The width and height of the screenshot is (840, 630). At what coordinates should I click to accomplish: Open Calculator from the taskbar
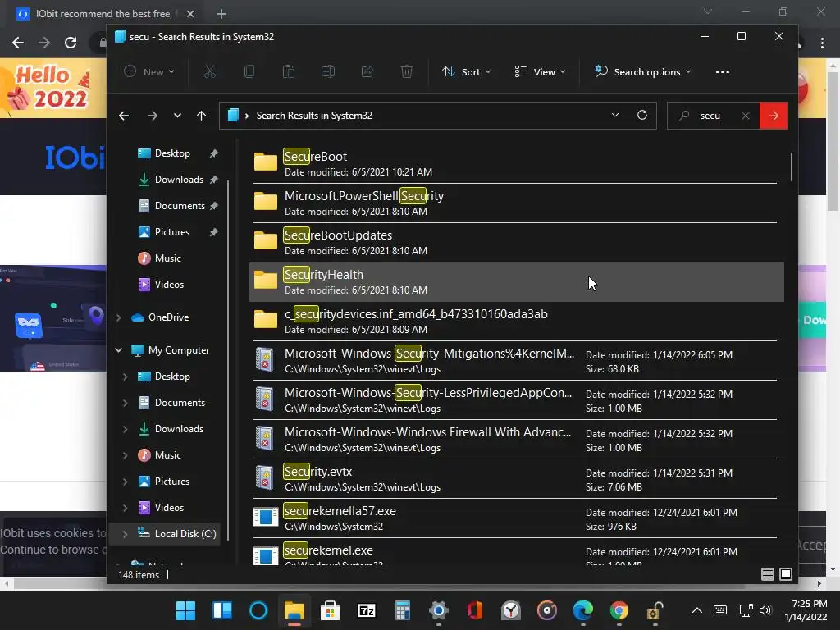click(402, 610)
